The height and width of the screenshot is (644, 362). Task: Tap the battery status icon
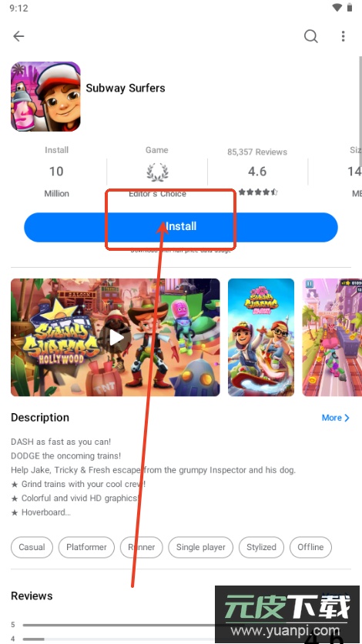(350, 8)
